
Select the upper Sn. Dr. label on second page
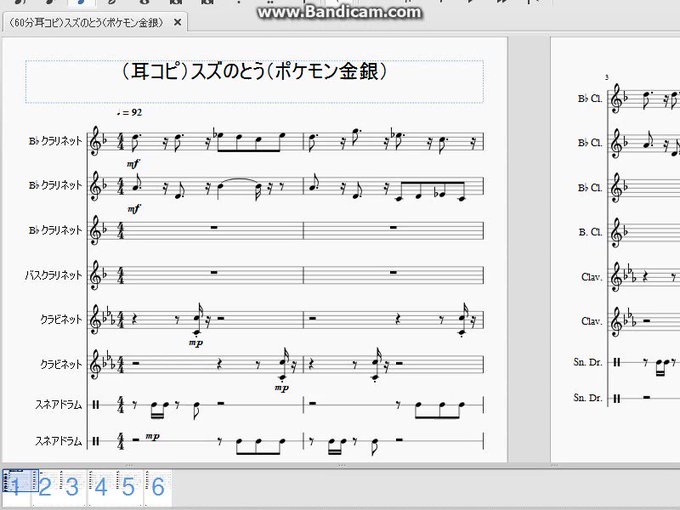pyautogui.click(x=588, y=362)
